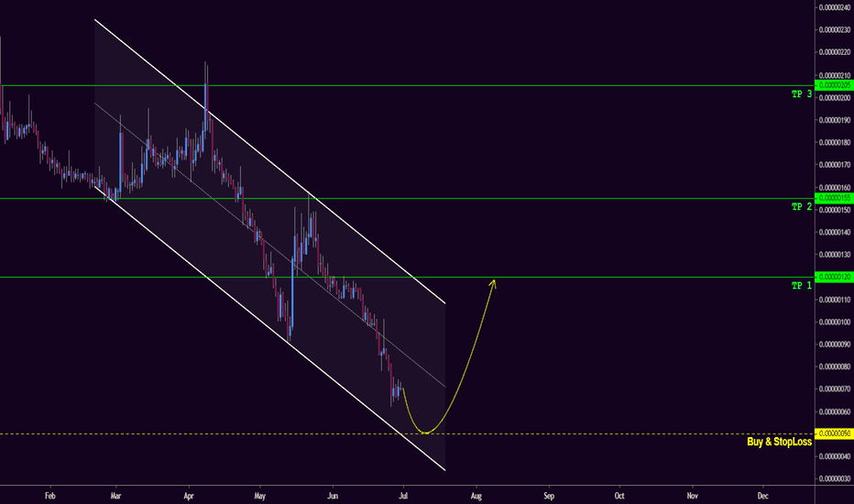Viewport: 854px width, 504px height.
Task: Select the Nov label on time axis
Action: [x=692, y=496]
